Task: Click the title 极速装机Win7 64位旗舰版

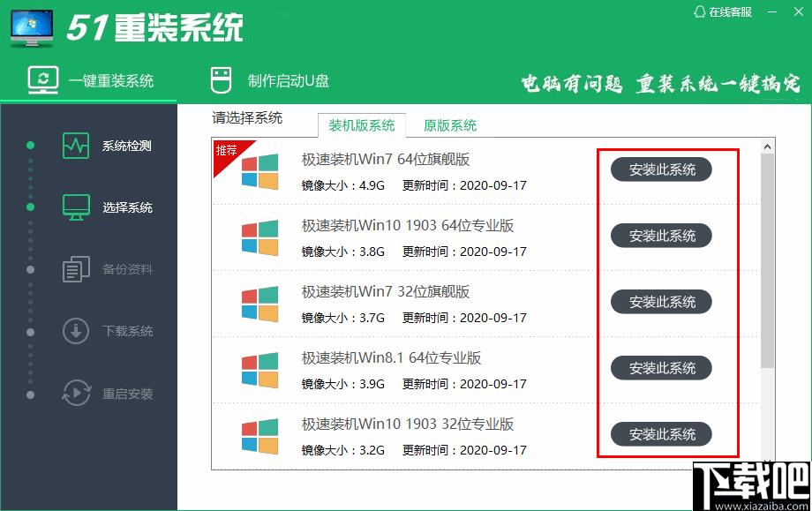Action: click(386, 160)
